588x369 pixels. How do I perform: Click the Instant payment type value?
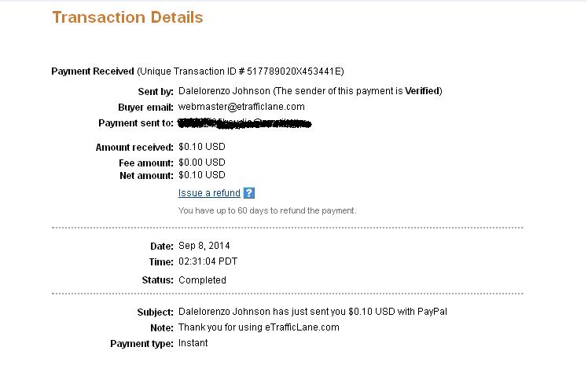[193, 343]
